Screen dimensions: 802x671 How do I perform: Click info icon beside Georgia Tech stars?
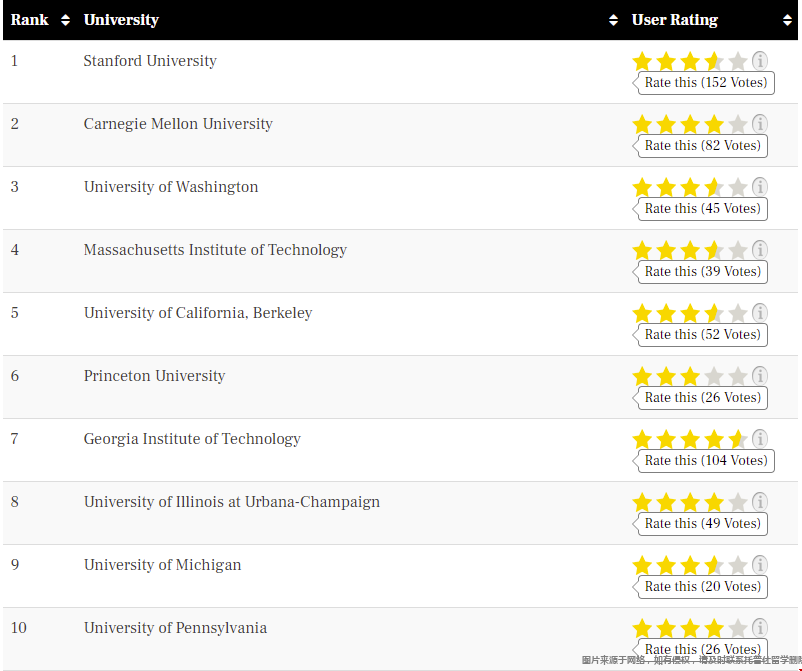click(760, 439)
